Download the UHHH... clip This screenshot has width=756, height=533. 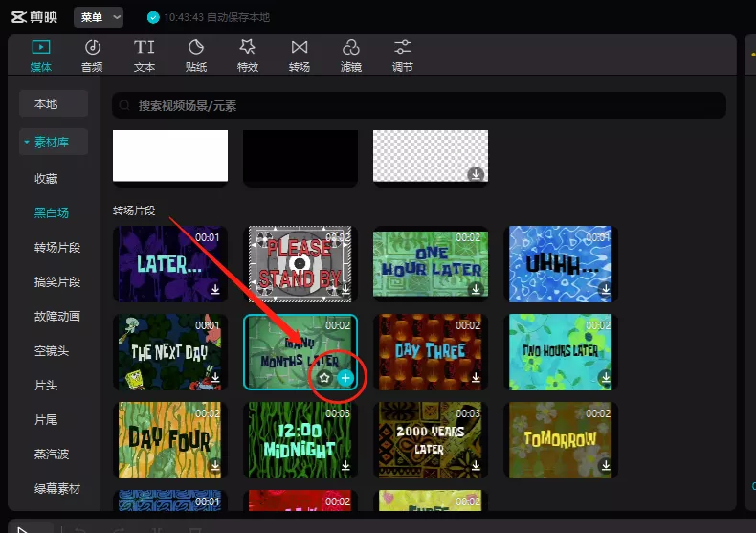click(606, 289)
